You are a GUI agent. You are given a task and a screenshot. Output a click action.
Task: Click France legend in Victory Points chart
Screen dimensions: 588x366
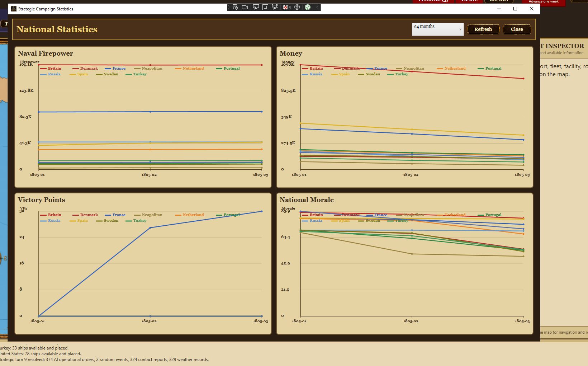click(115, 215)
